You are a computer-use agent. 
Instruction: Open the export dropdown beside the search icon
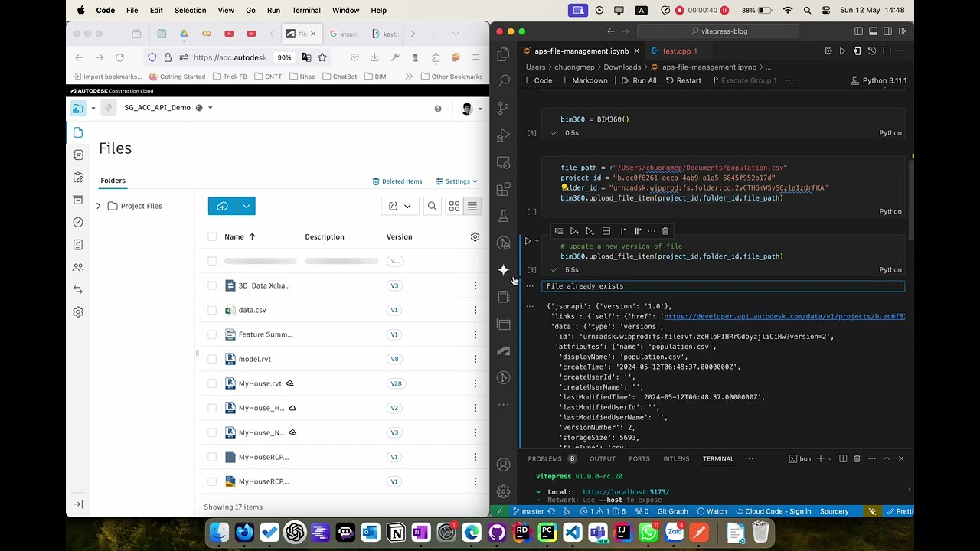coord(400,206)
